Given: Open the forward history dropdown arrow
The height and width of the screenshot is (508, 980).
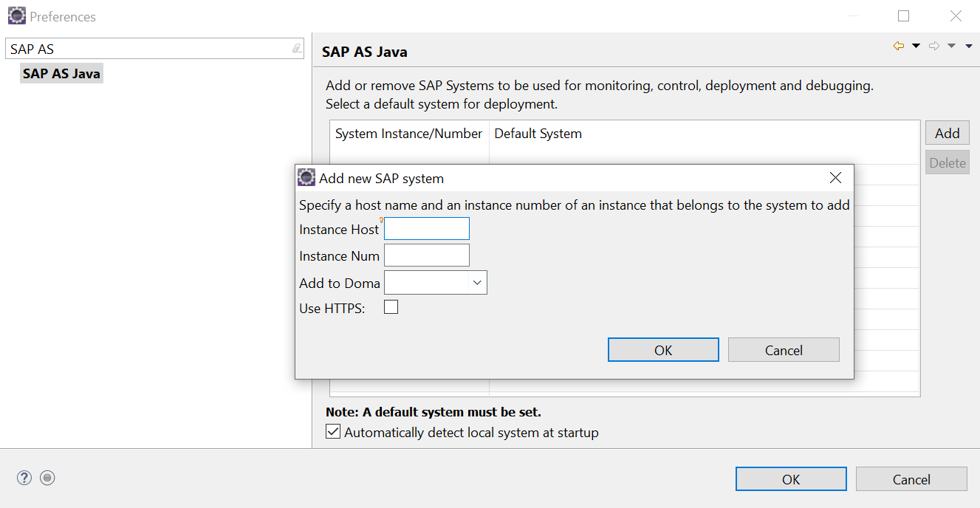Looking at the screenshot, I should point(951,46).
